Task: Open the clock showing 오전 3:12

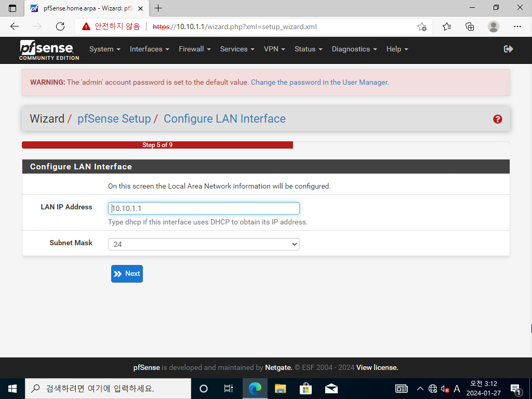Action: 484,389
